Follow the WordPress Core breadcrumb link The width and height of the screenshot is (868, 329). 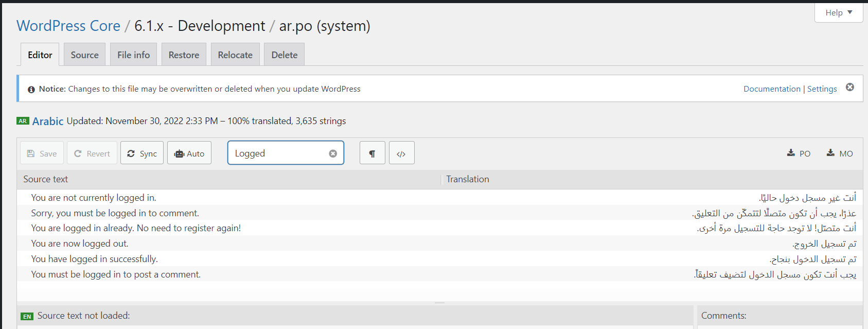point(68,26)
